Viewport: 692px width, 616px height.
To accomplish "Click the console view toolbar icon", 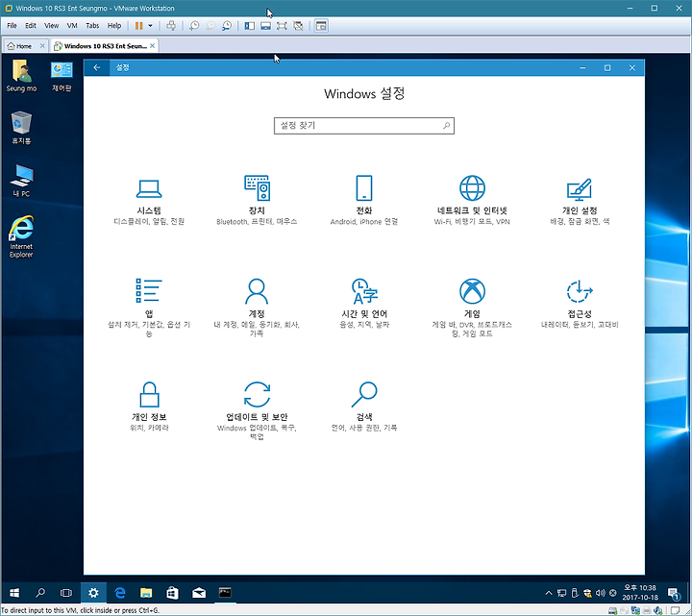I will click(x=321, y=26).
